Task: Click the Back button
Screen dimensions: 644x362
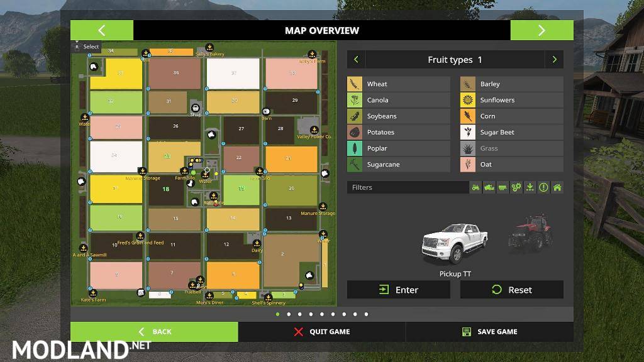Action: [x=154, y=332]
